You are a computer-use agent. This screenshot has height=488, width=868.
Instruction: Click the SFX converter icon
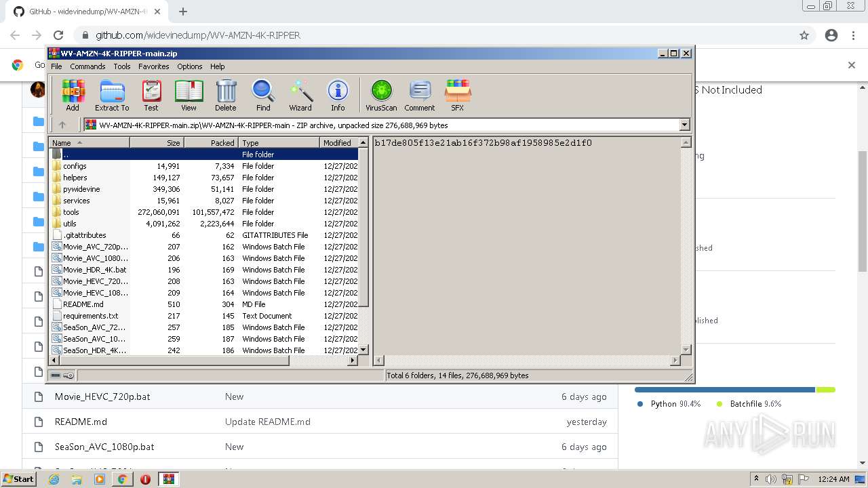(x=458, y=95)
